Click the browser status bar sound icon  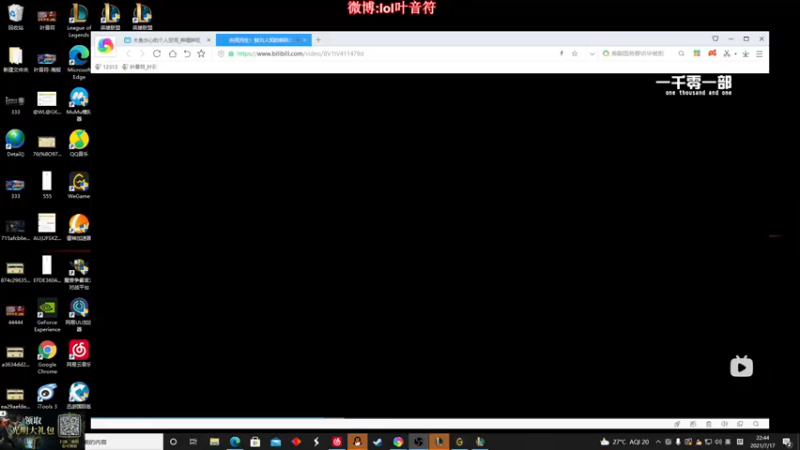tap(724, 424)
